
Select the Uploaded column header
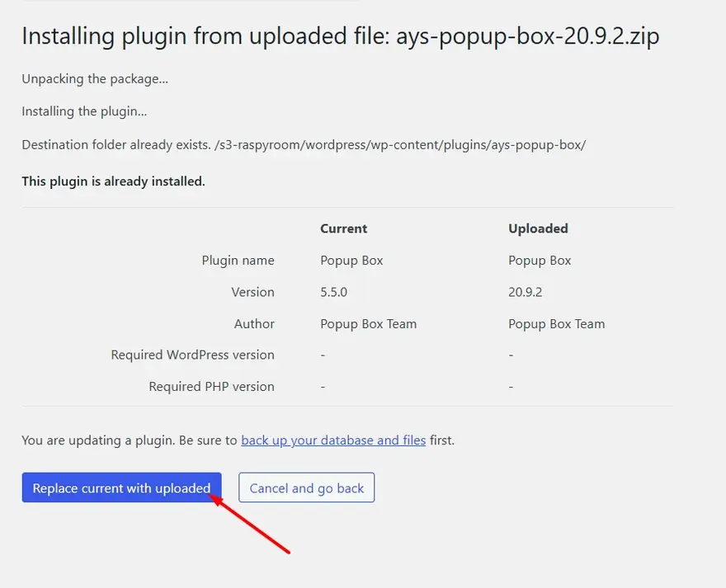point(538,228)
